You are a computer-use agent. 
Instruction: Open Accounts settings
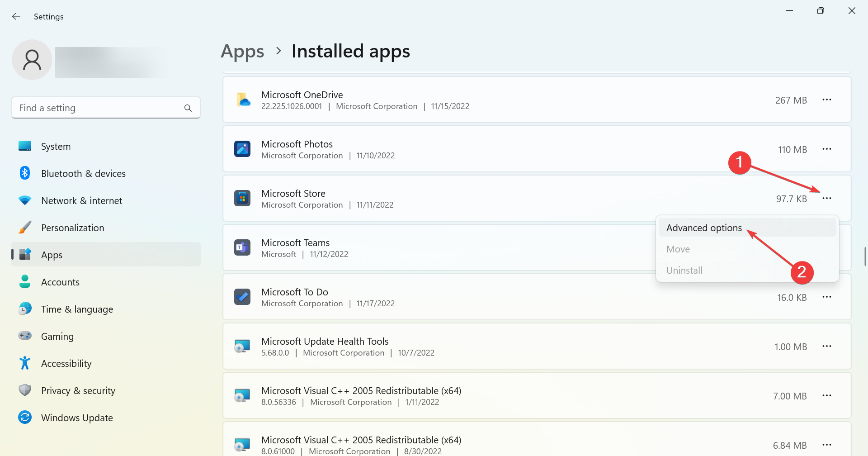[x=106, y=282]
